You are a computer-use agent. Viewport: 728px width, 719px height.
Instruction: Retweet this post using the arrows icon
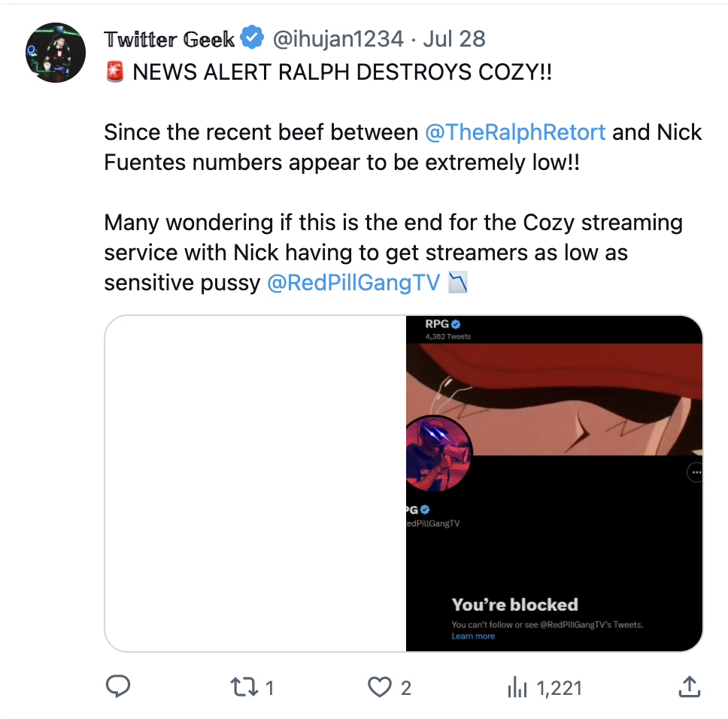[242, 686]
